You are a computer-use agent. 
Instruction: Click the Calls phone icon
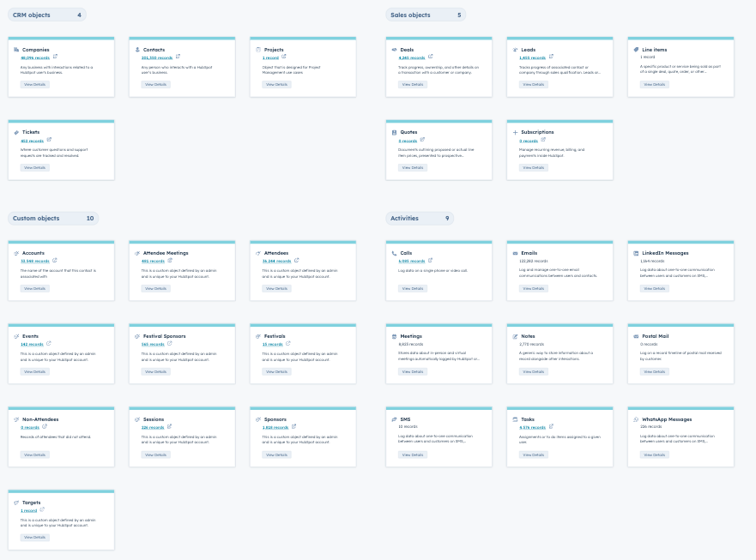[x=395, y=254]
